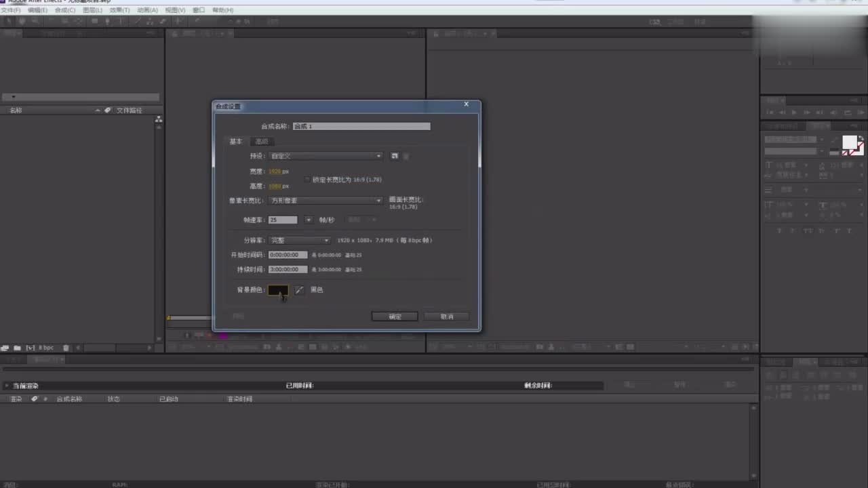Open the frame rate dropdown arrow
The width and height of the screenshot is (868, 488).
[x=308, y=220]
